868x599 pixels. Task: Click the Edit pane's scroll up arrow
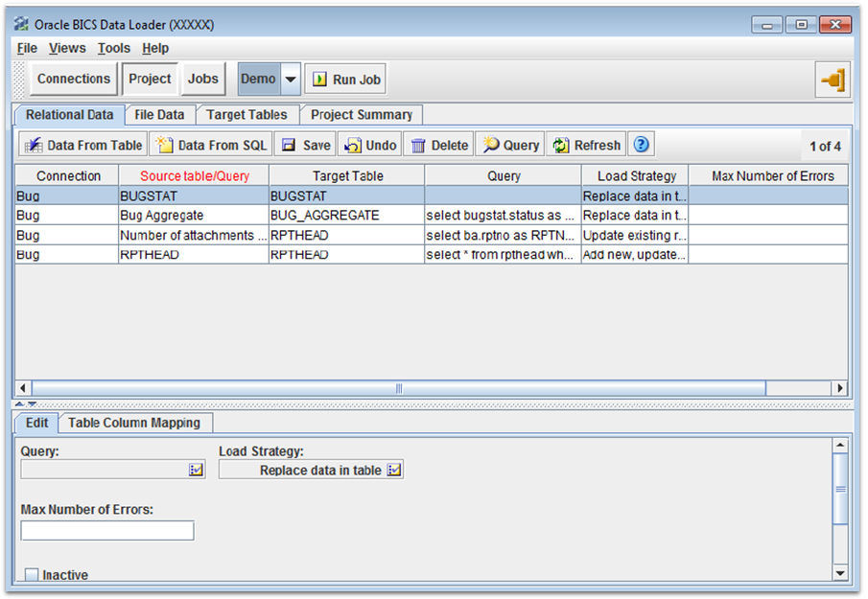point(840,446)
